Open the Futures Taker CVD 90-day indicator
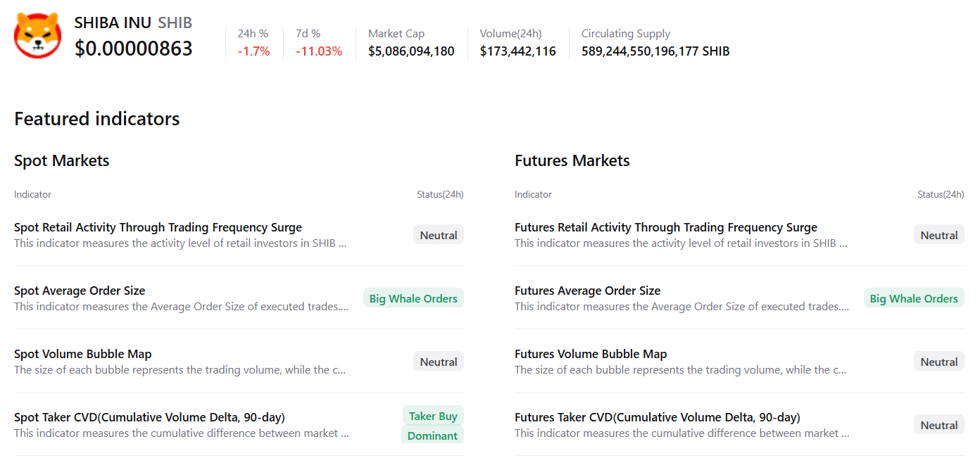 coord(657,417)
